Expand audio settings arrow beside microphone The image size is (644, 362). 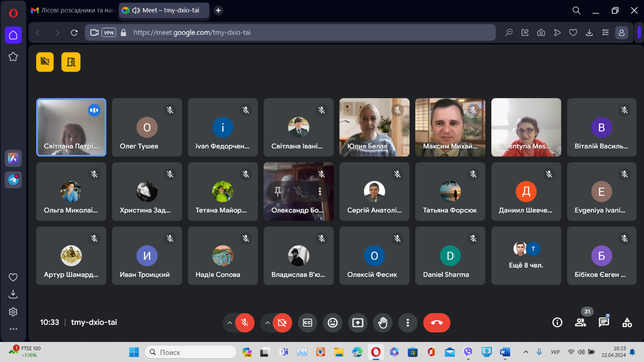click(x=229, y=323)
